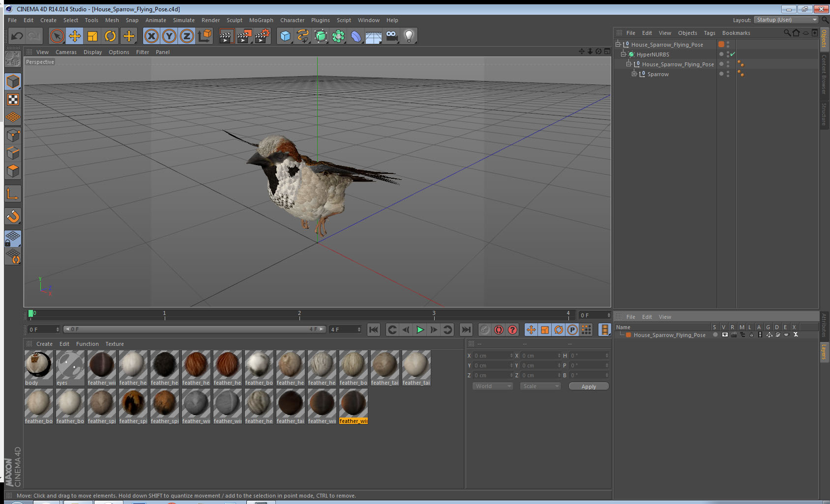830x504 pixels.
Task: Enable Axis mode icon
Action: pyautogui.click(x=13, y=194)
